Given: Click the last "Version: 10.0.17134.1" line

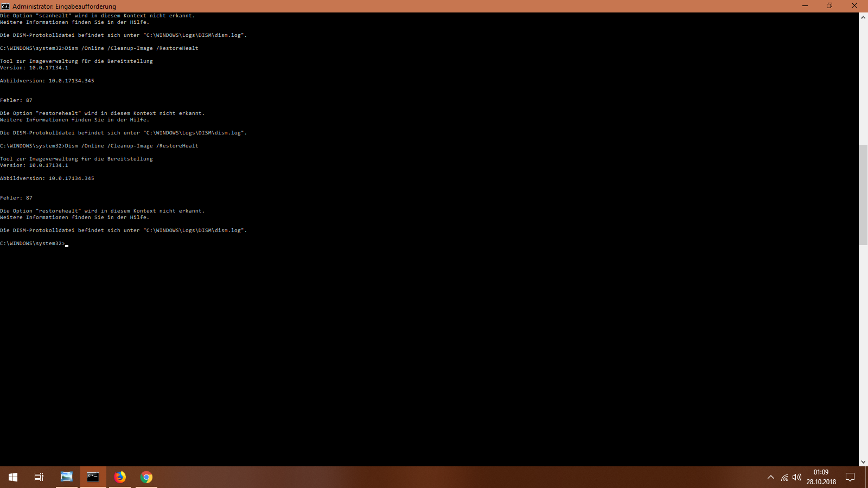Looking at the screenshot, I should click(34, 165).
